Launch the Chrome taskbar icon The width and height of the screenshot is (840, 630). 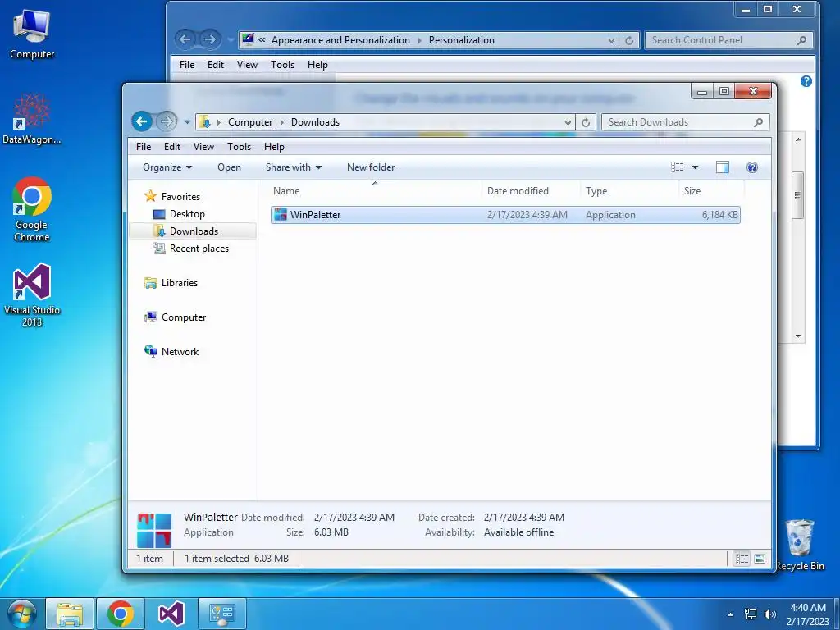point(120,614)
